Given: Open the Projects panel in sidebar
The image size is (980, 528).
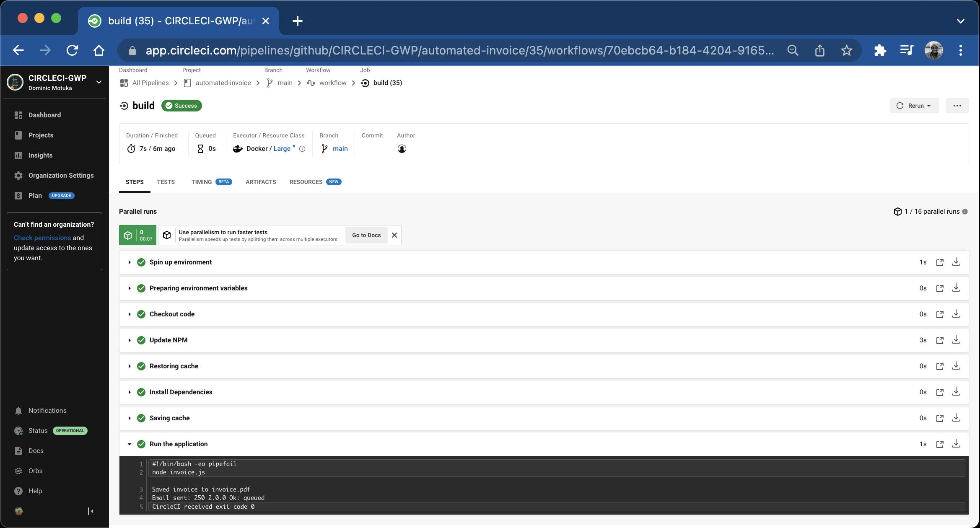Looking at the screenshot, I should click(x=40, y=135).
